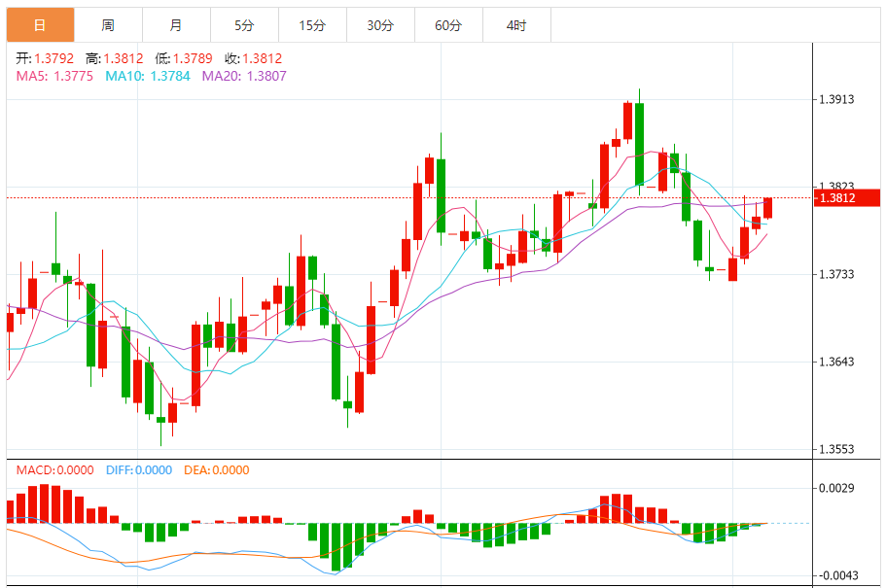Select the 15分 timeframe tab
Viewport: 886px width, 588px height.
click(x=312, y=25)
